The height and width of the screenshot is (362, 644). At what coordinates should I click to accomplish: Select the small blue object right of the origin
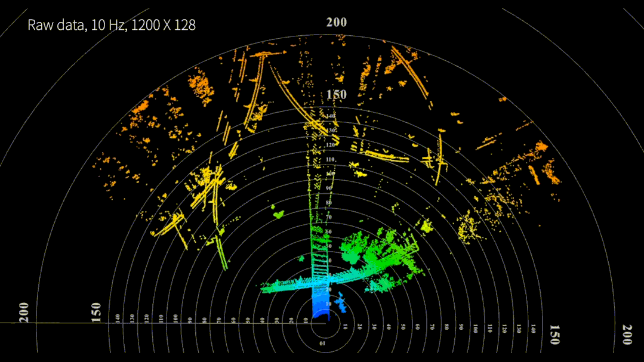(x=341, y=304)
